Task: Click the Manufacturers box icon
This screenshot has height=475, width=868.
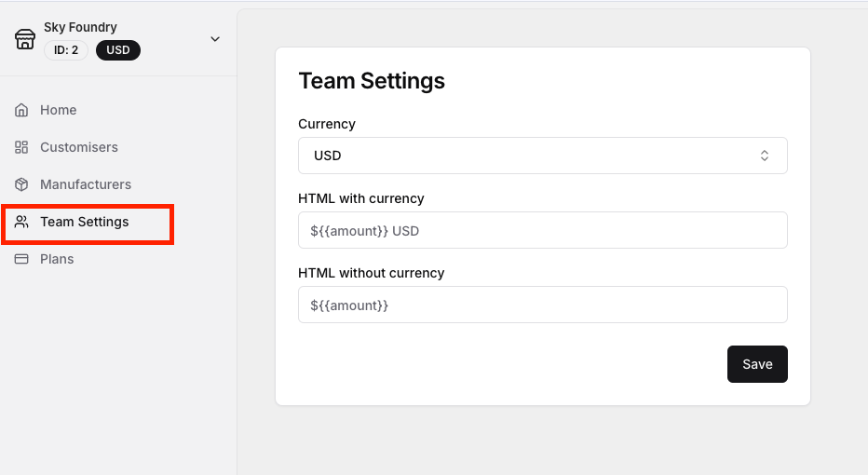Action: 21,184
